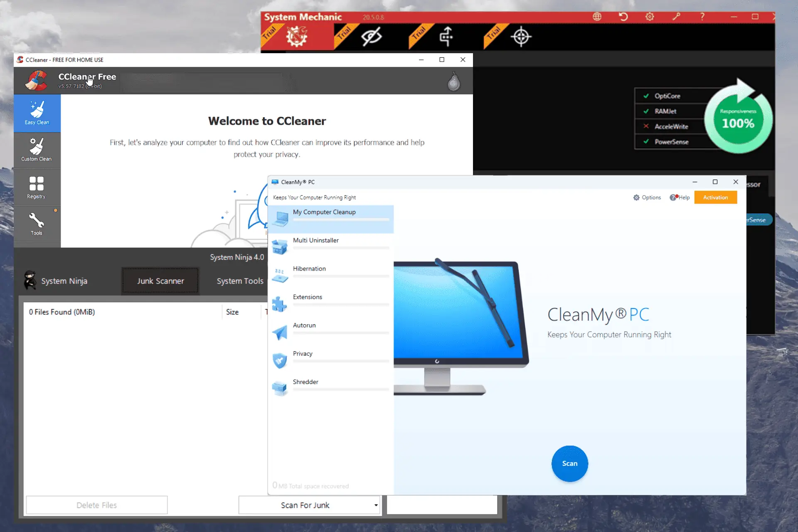Screen dimensions: 798x532
Task: Click the Scan button in CleanMyPC
Action: pos(569,463)
